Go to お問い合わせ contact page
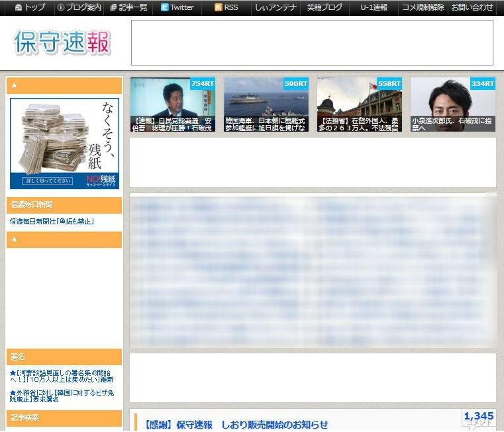 (x=472, y=7)
